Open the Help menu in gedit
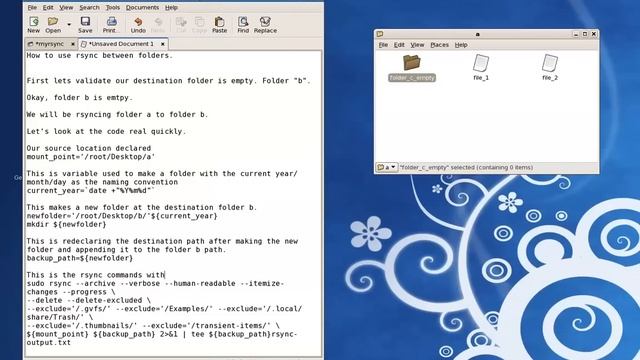This screenshot has height=360, width=640. pos(171,7)
